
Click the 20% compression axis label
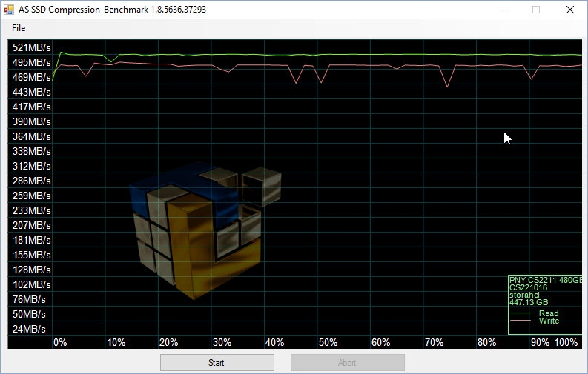(x=169, y=343)
